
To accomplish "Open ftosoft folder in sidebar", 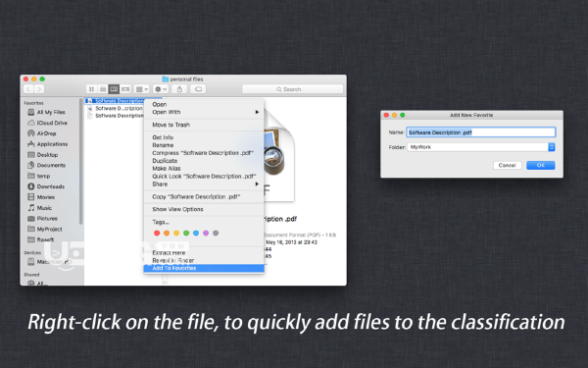I will coord(45,239).
